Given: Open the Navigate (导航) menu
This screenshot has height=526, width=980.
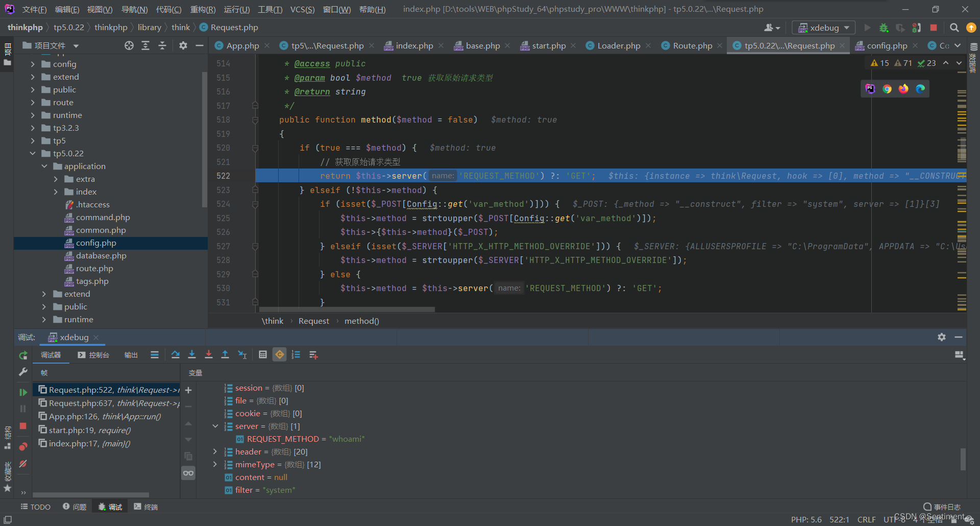Looking at the screenshot, I should point(134,10).
